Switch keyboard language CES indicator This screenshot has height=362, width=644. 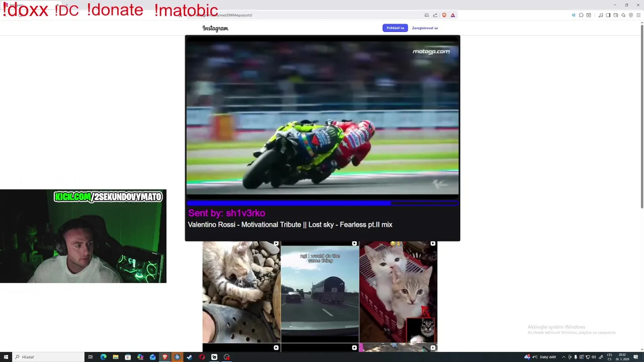[610, 357]
